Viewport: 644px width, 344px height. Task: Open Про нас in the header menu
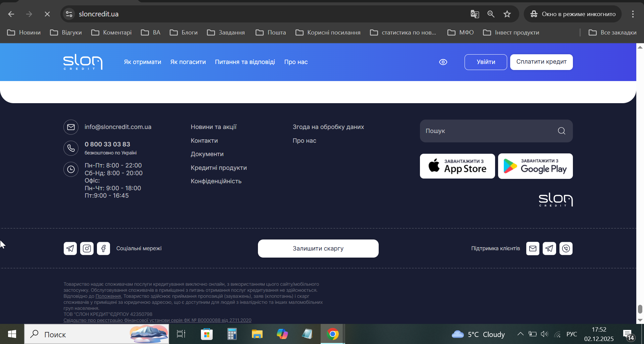point(296,62)
